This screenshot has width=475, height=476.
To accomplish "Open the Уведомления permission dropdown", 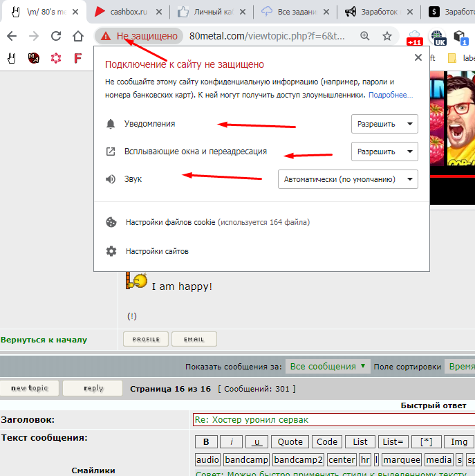I will (x=384, y=124).
